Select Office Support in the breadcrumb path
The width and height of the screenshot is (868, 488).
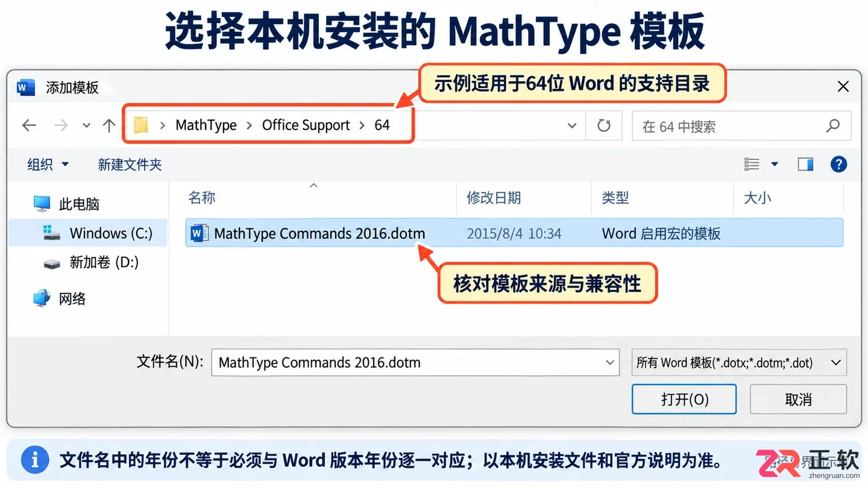coord(306,125)
